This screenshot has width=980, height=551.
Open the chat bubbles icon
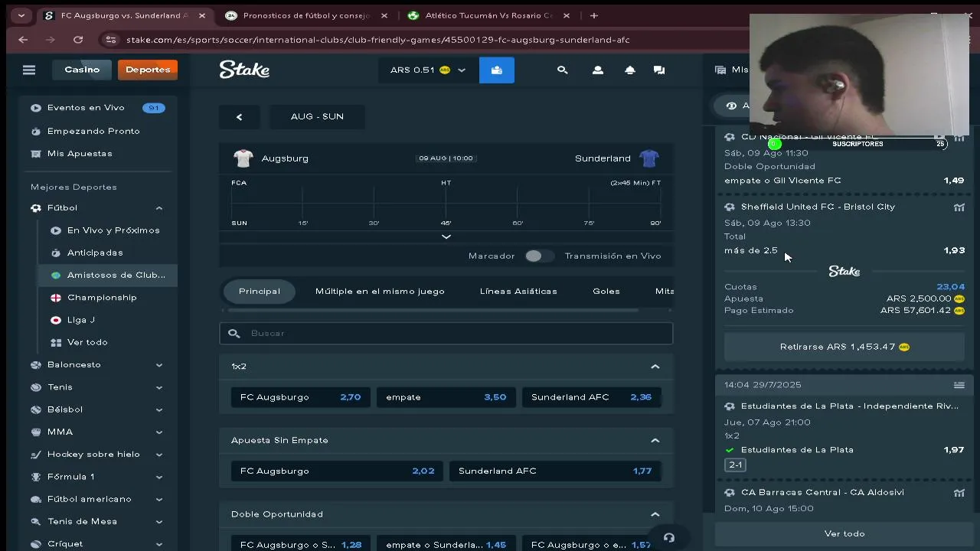pos(659,70)
